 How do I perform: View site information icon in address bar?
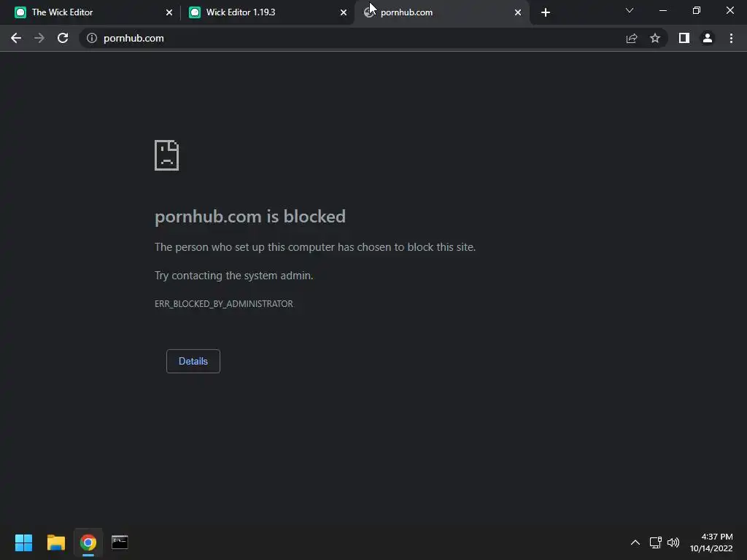pos(92,38)
